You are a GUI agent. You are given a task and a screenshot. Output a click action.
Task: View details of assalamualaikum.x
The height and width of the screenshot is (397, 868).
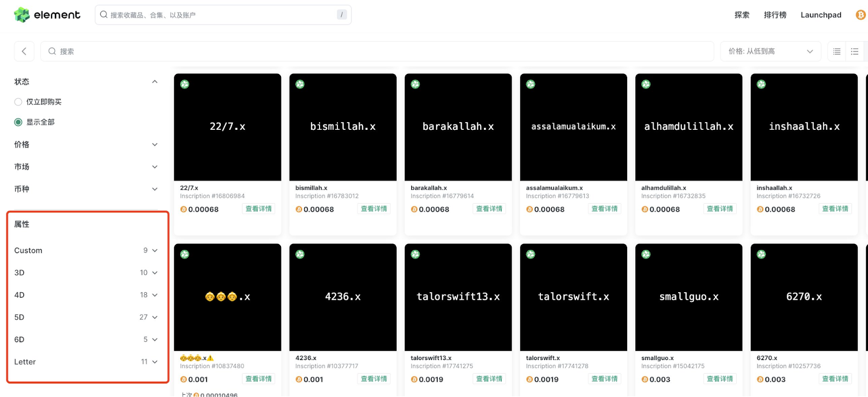click(x=604, y=209)
